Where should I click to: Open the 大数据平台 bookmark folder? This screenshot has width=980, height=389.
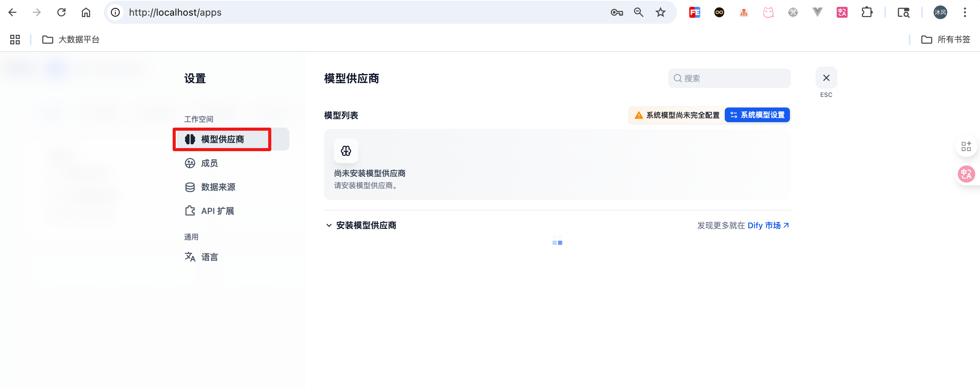(70, 39)
